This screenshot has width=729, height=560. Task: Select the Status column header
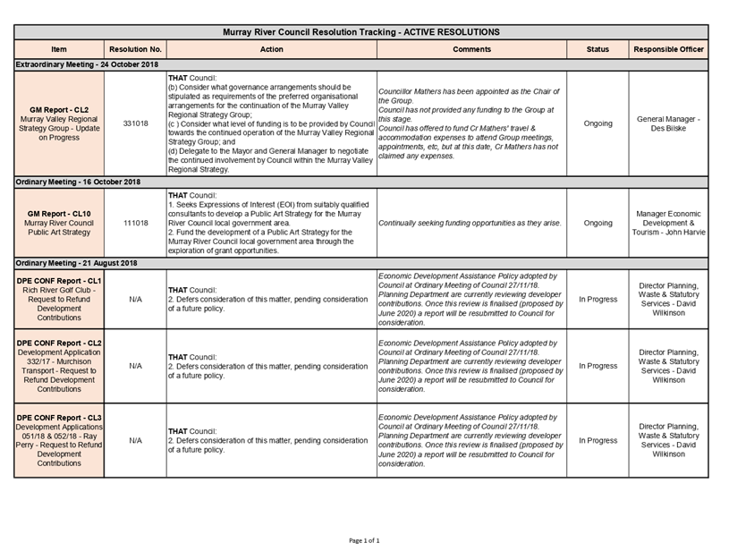[x=598, y=49]
